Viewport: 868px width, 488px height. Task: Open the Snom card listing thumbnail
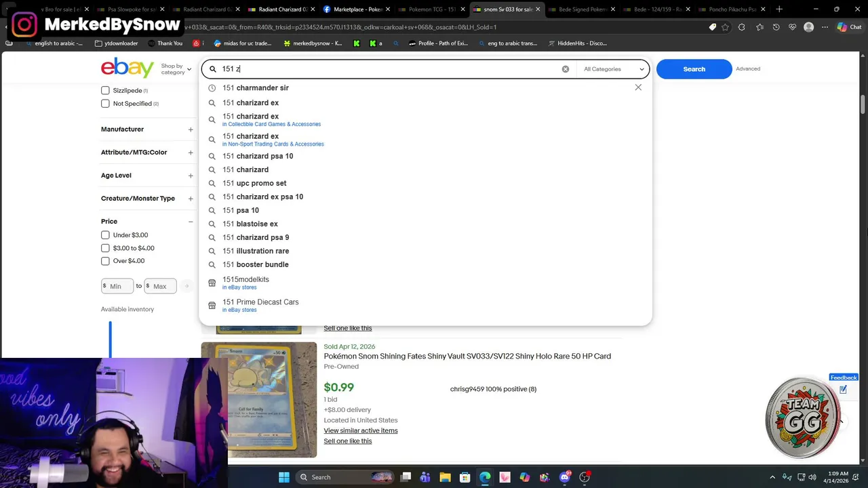[259, 400]
